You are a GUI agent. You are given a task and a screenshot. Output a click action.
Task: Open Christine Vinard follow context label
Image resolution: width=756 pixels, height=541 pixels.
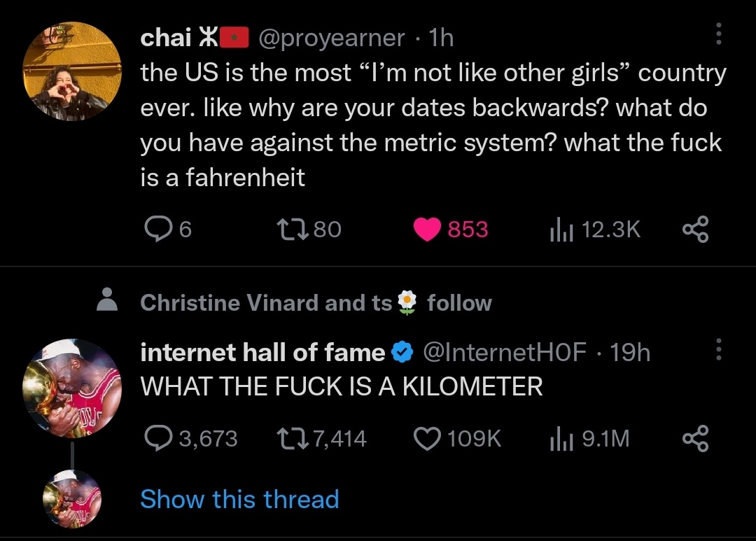coord(316,303)
